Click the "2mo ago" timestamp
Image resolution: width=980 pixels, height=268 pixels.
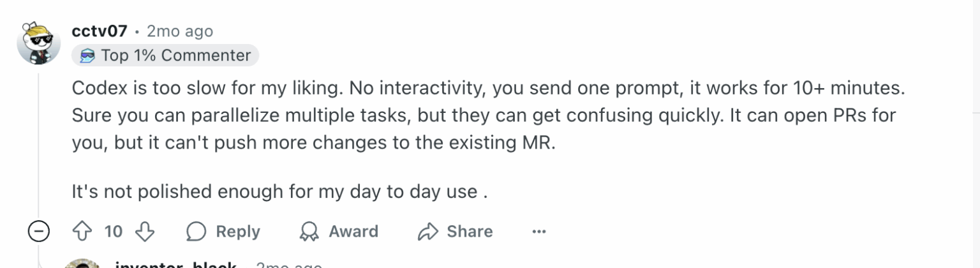pos(180,31)
